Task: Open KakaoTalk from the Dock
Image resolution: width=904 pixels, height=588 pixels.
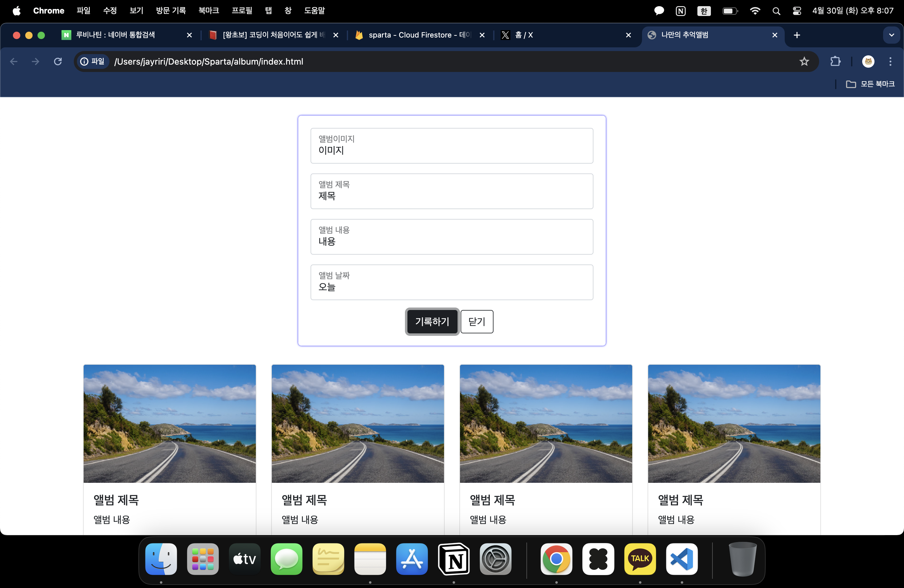Action: pos(640,559)
